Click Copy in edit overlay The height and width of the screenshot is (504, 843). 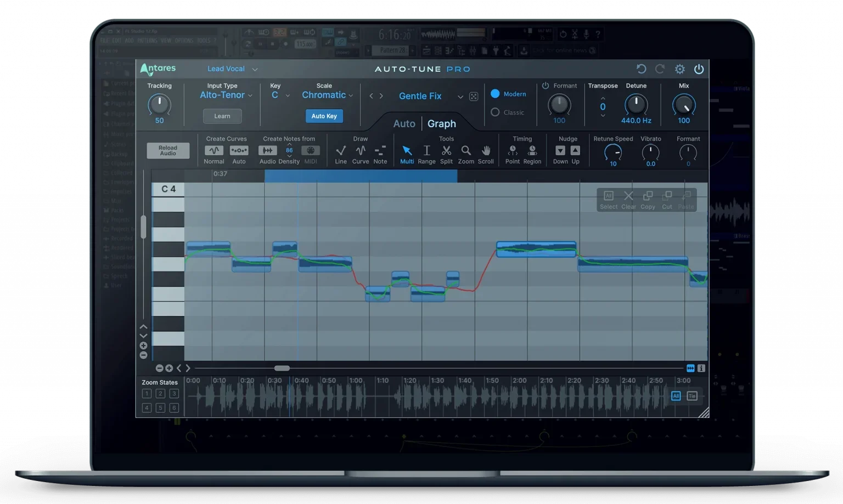click(648, 200)
